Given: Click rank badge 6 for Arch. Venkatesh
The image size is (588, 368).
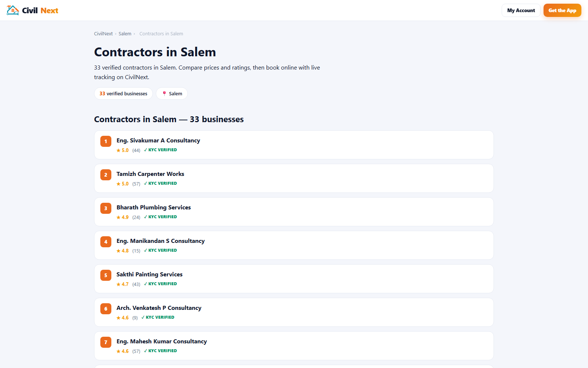Looking at the screenshot, I should 106,309.
